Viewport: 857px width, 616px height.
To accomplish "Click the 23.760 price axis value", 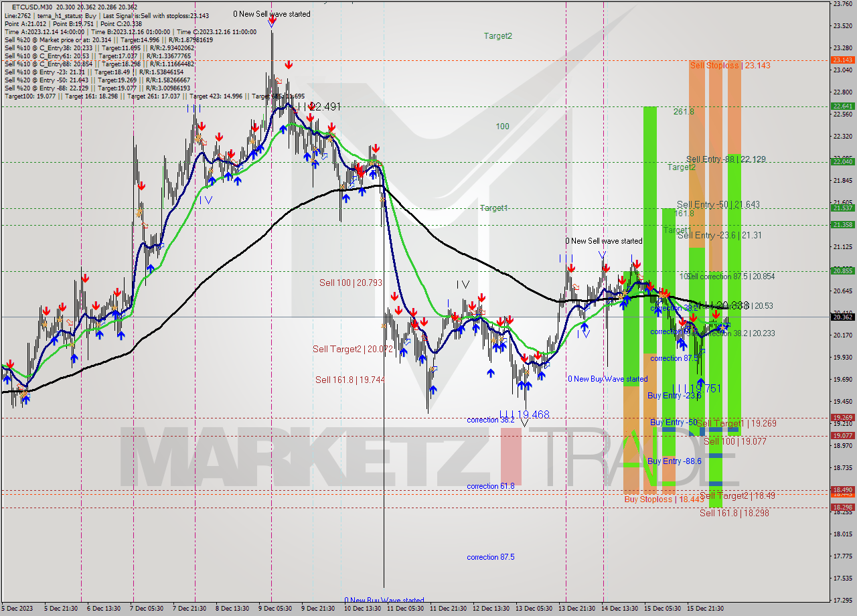I will (x=843, y=4).
